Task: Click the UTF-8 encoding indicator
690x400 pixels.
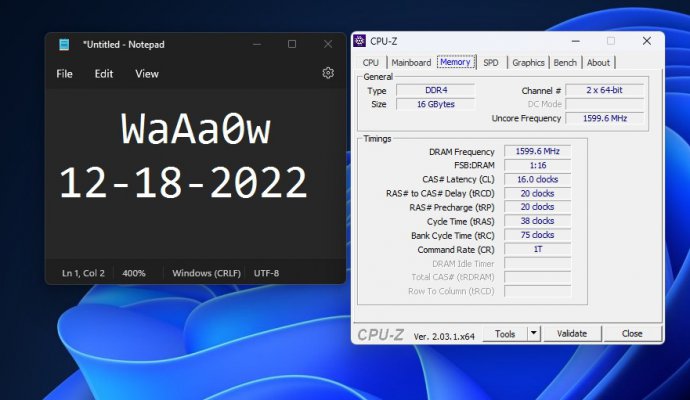Action: (x=266, y=273)
